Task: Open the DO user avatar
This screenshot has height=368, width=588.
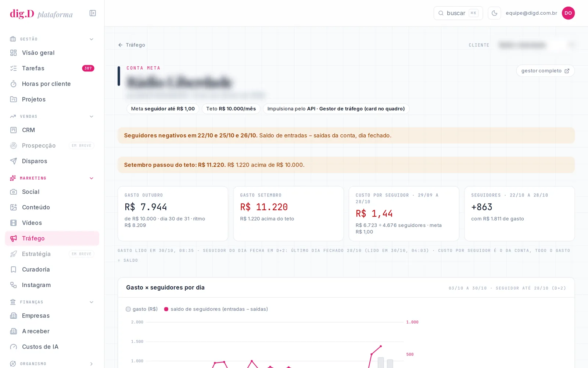Action: point(568,13)
